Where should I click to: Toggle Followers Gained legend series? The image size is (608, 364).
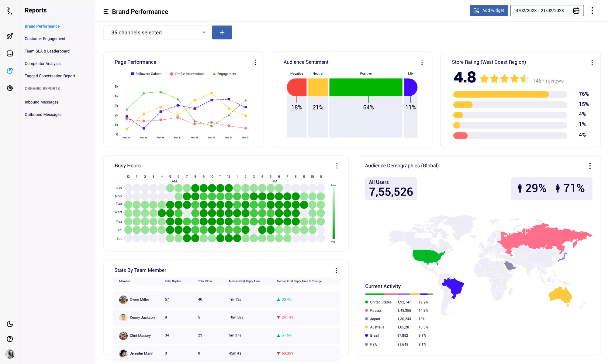[x=146, y=74]
